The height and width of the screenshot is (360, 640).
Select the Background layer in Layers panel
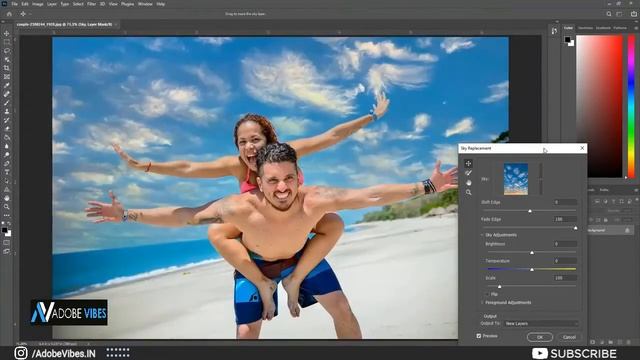(611, 231)
